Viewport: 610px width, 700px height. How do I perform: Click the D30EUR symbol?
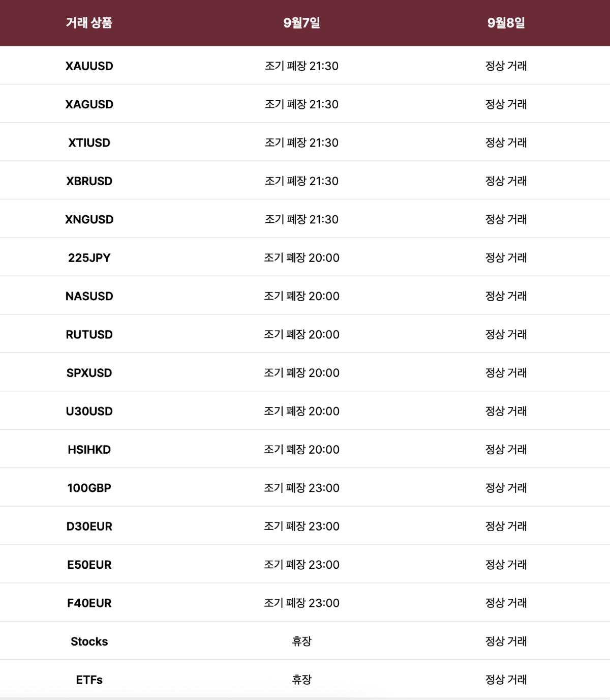point(89,527)
